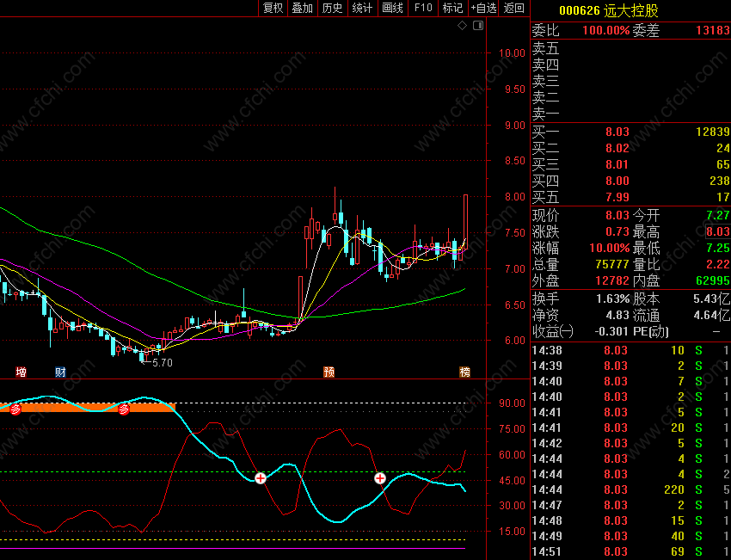Click the 榜 ranking marker on the chart
The image size is (731, 560).
(464, 372)
